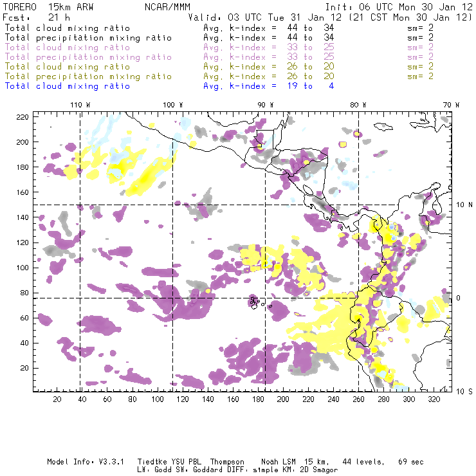476x476 pixels.
Task: Click the "Noah LSM" footer text
Action: (279, 462)
